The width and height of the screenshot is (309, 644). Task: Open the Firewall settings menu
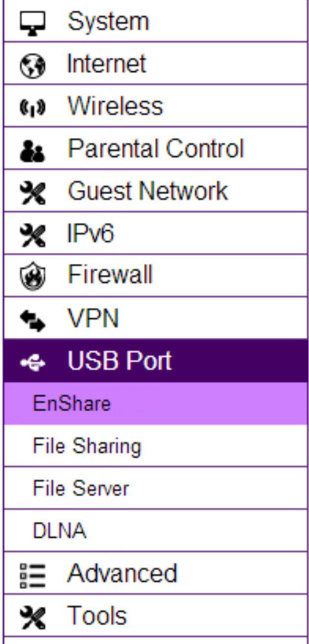156,275
